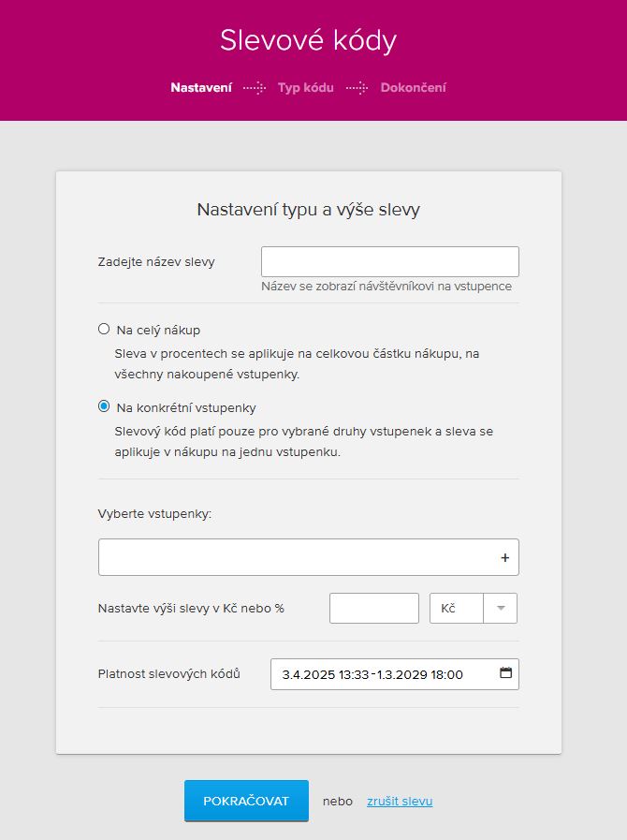Screen dimensions: 627x840
Task: Click the plus icon in ticket selector
Action: pos(504,557)
